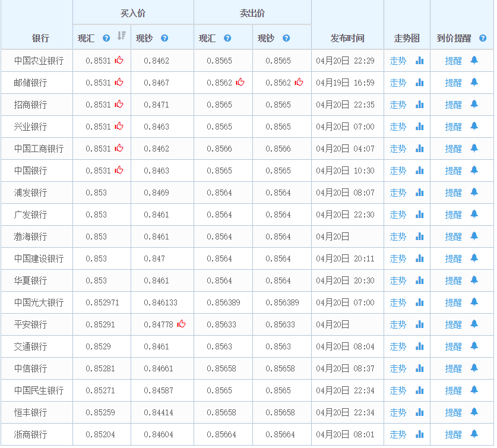Set 提醒 alert for 浦发银行
The width and height of the screenshot is (497, 448).
[x=453, y=193]
